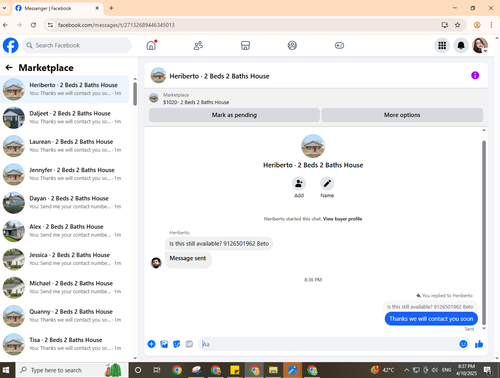Choose a sticker icon in composer

coord(177,344)
